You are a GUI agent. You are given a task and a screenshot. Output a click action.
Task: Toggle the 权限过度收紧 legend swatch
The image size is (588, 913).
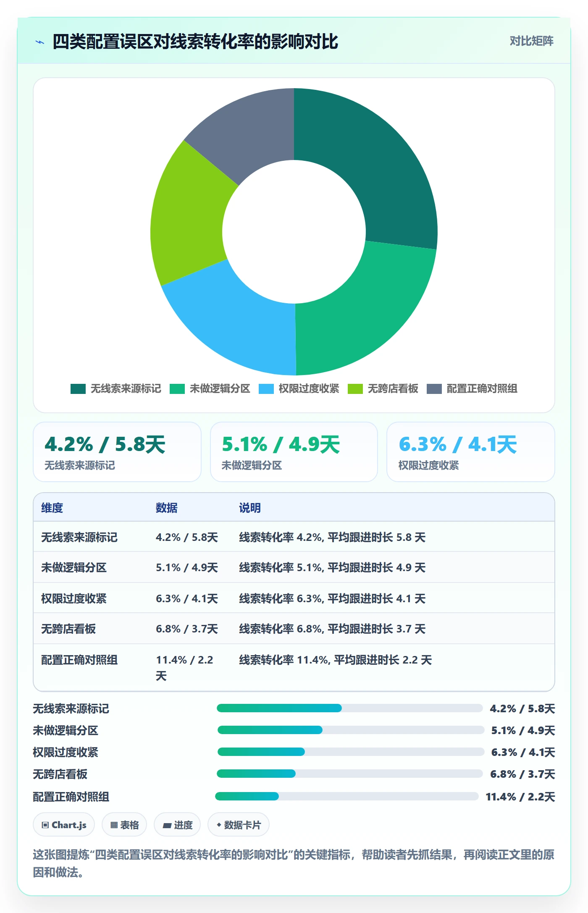pyautogui.click(x=266, y=389)
